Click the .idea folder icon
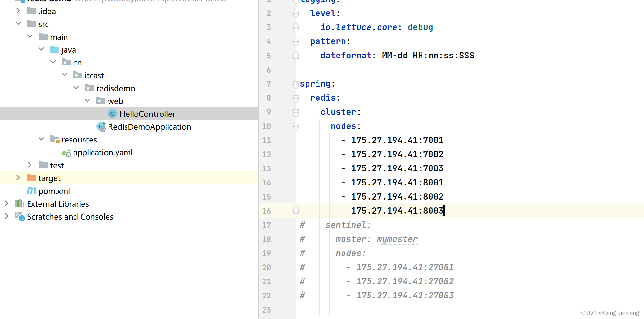Viewport: 644px width, 319px height. [x=31, y=11]
